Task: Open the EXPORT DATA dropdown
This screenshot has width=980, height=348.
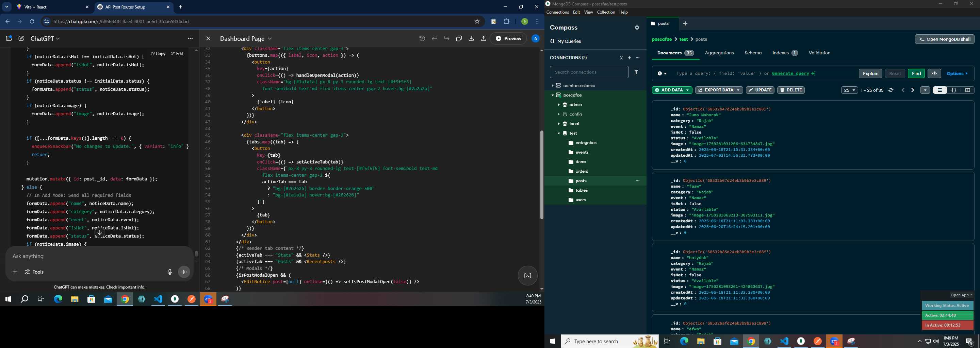Action: click(719, 90)
